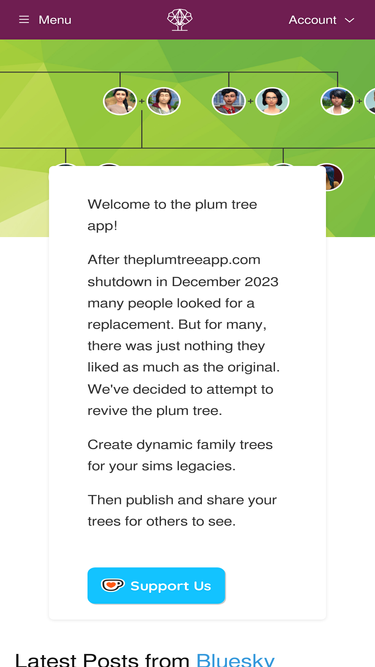
Task: Open the Account dropdown menu
Action: pyautogui.click(x=321, y=20)
